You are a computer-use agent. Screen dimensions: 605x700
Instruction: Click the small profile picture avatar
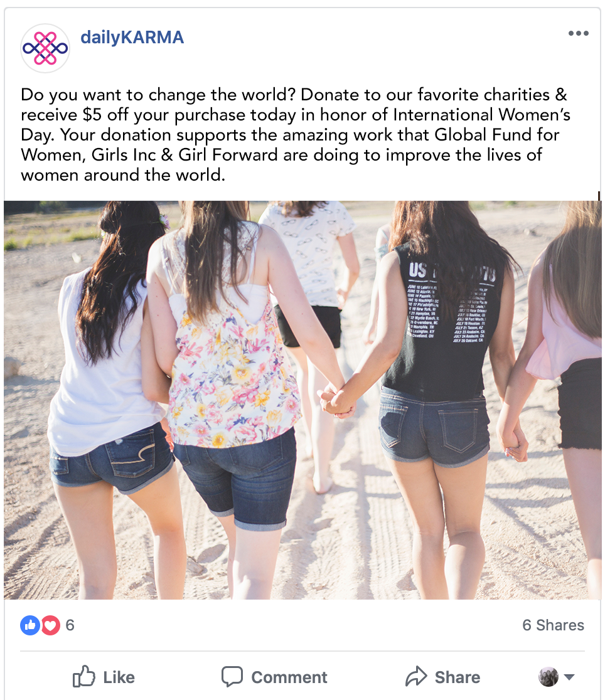pos(549,677)
